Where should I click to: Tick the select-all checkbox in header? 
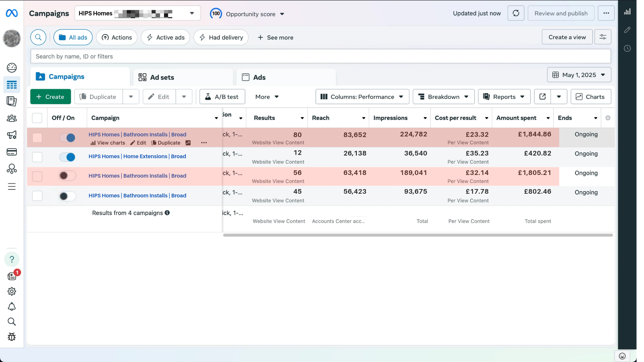tap(37, 118)
